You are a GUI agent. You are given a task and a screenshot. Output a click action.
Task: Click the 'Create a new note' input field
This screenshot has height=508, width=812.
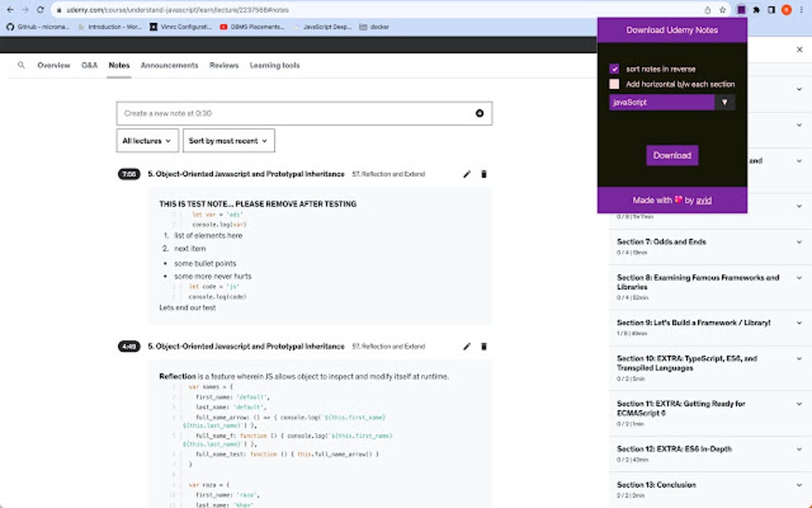pyautogui.click(x=295, y=113)
